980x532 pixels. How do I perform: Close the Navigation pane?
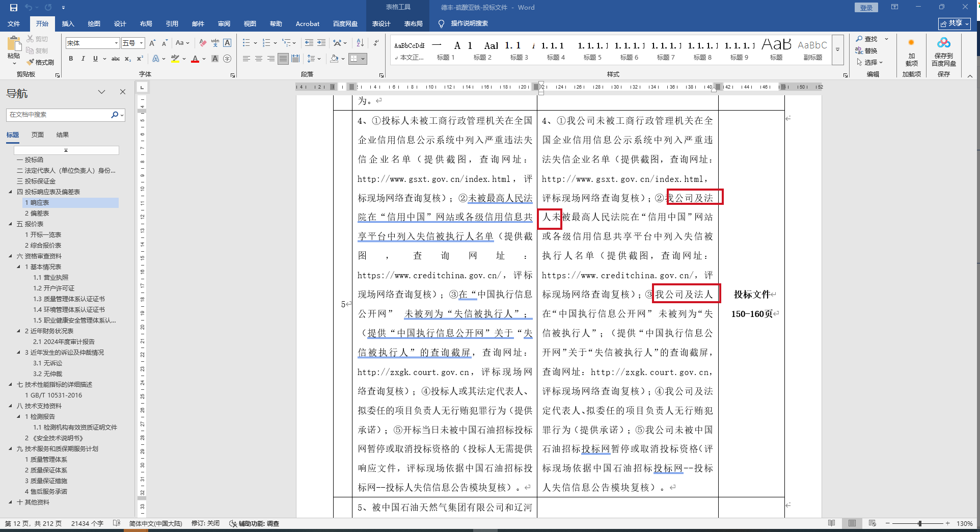122,92
